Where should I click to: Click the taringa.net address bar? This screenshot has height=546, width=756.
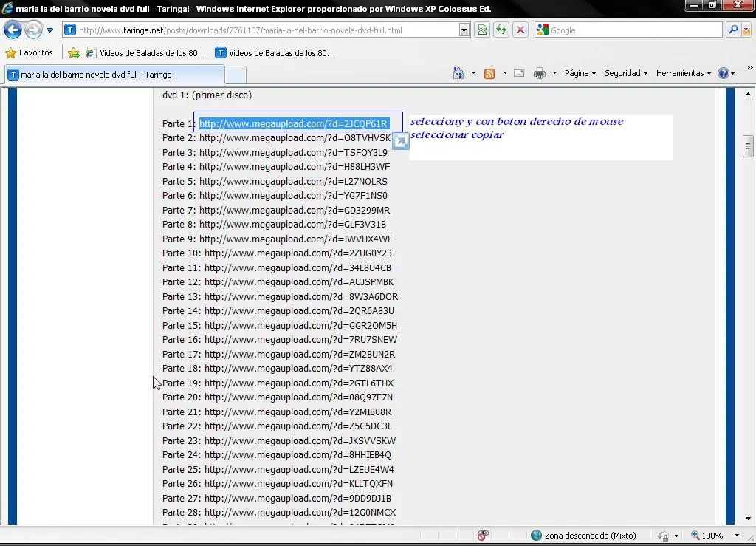coord(261,30)
